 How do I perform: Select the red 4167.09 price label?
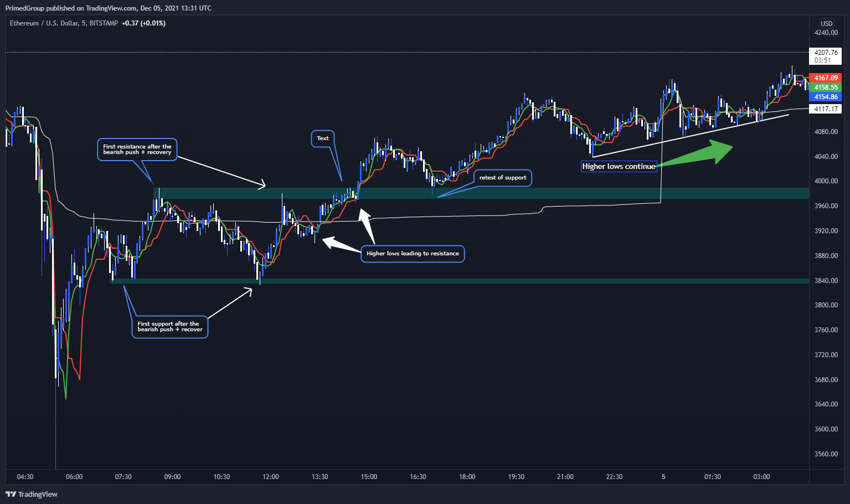[x=825, y=78]
